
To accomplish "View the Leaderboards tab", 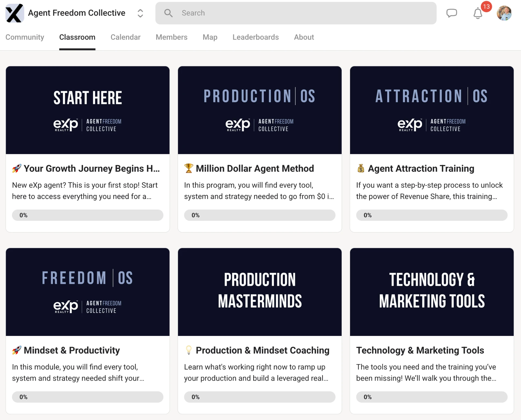I will (256, 37).
